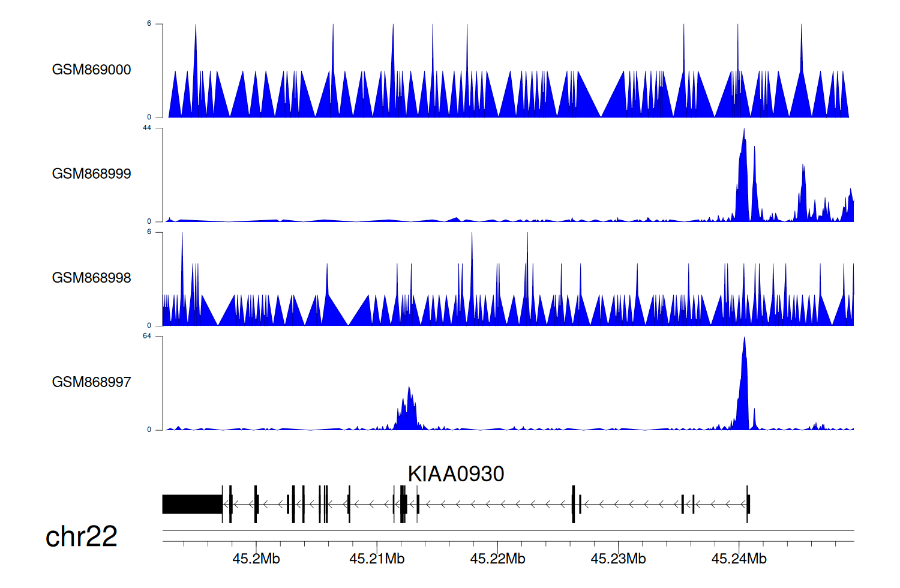Click the GSM869000 track label
Viewport: 900px width, 588px height.
click(91, 70)
